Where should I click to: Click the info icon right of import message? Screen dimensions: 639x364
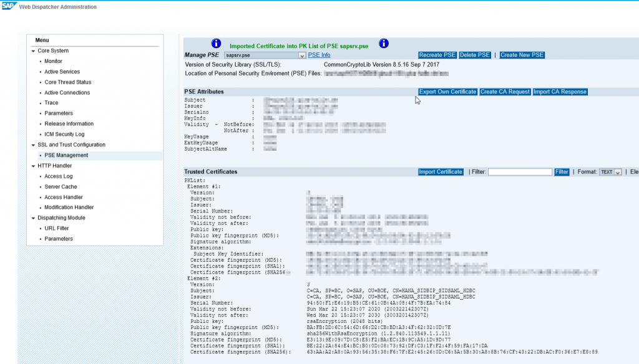[384, 43]
